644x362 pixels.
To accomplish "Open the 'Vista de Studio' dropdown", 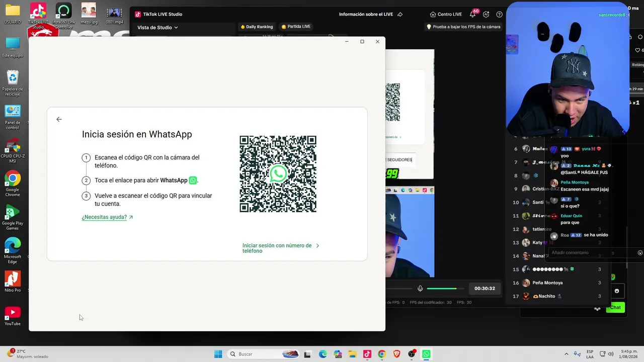I will (x=157, y=28).
